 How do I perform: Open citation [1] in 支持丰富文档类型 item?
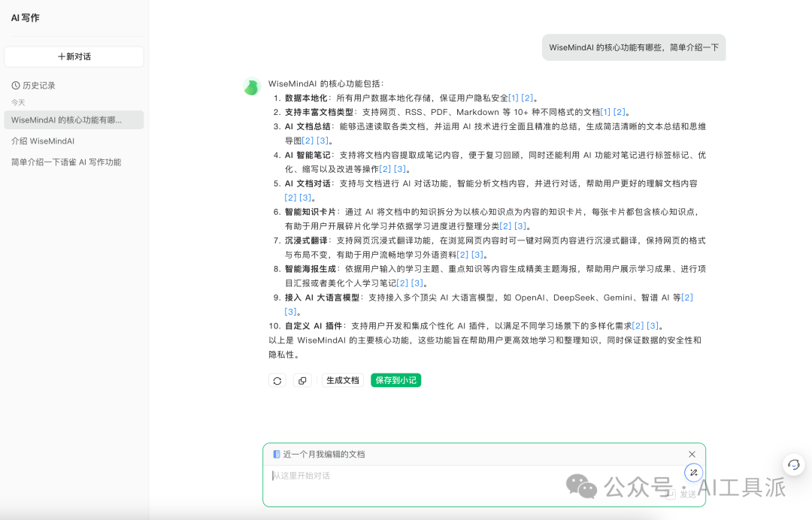pos(605,112)
